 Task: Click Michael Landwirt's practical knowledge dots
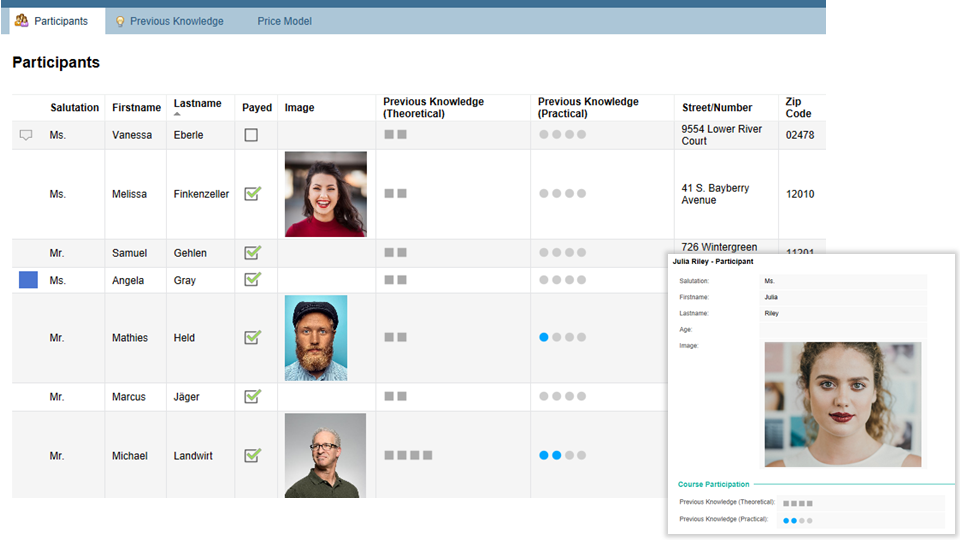tap(562, 455)
